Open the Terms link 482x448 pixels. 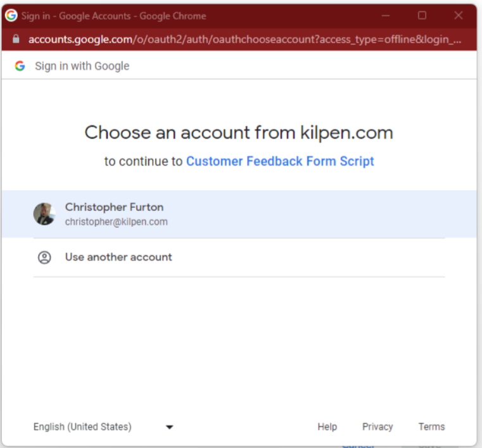(x=431, y=427)
